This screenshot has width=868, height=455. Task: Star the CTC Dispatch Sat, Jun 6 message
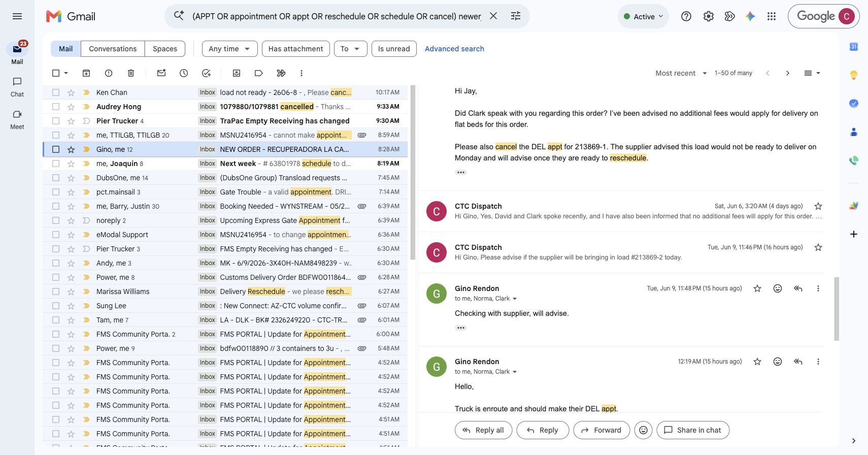(x=818, y=206)
